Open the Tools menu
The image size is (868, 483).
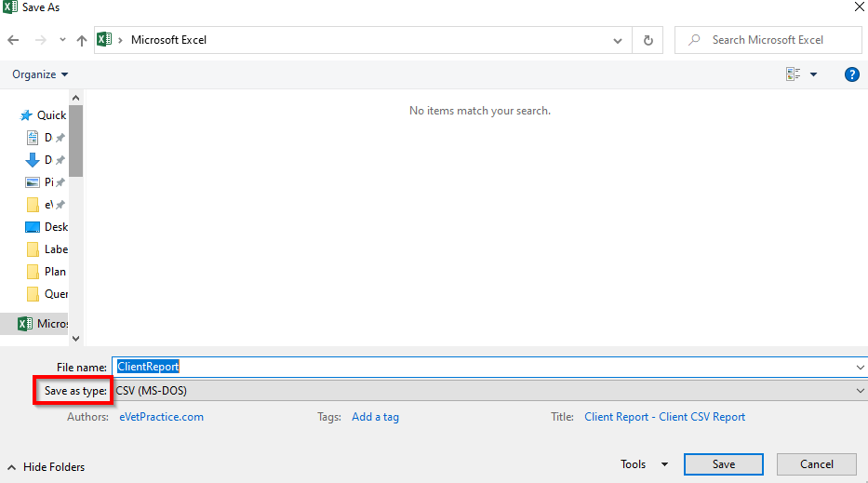[644, 464]
